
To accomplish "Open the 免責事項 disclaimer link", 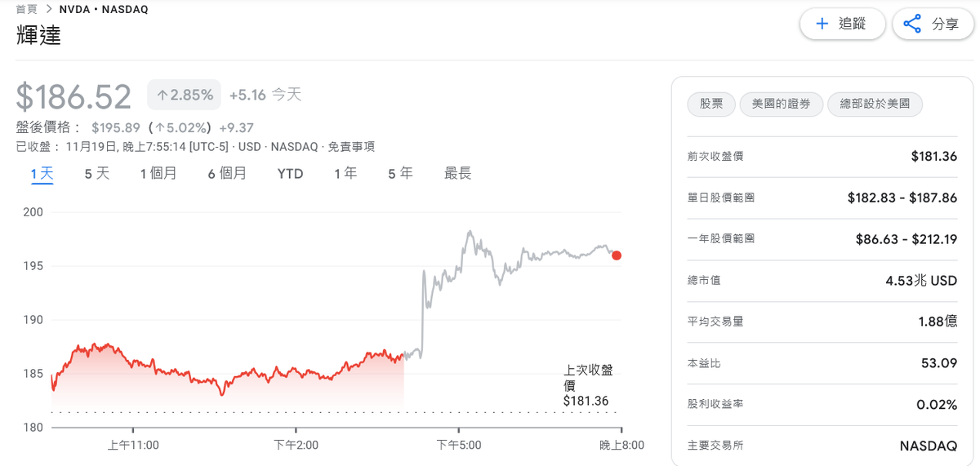I will tap(351, 147).
